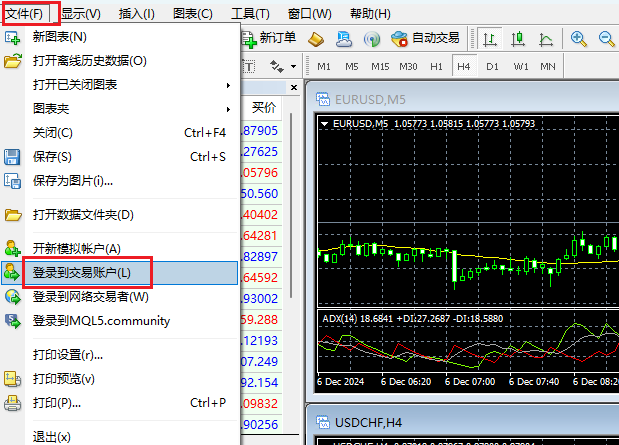619x445 pixels.
Task: Select 保存(S) menu entry
Action: point(120,157)
